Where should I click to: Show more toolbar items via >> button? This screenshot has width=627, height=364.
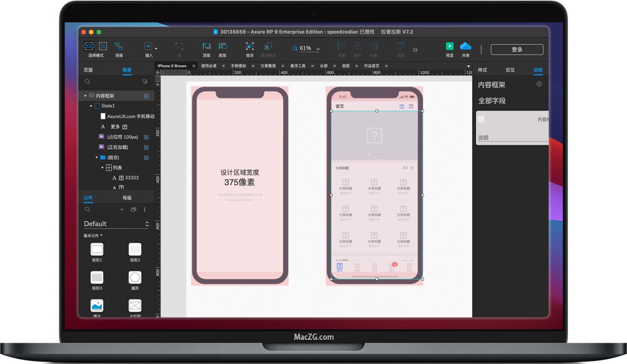[415, 50]
